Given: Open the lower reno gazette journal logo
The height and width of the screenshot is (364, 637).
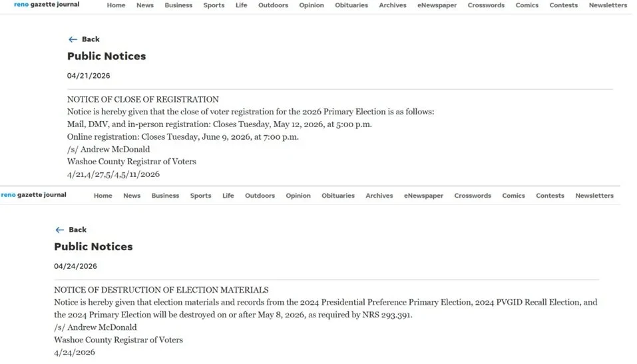Looking at the screenshot, I should pyautogui.click(x=34, y=195).
